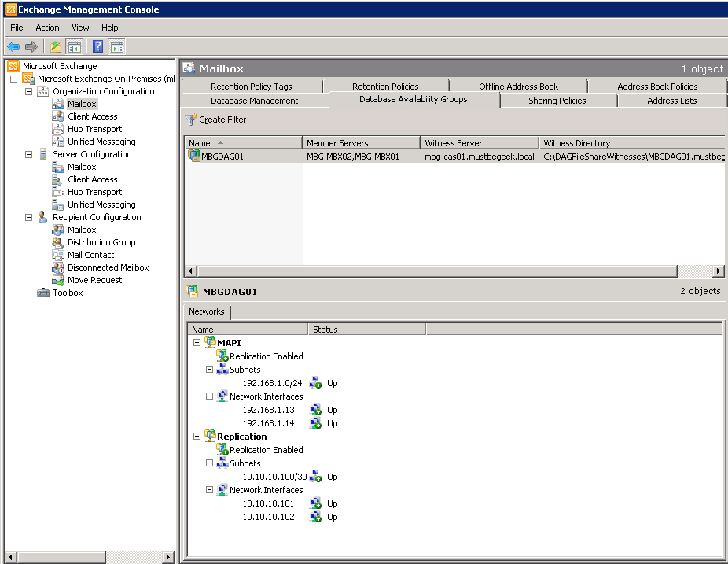Click the Help toolbar icon
Viewport: 728px width, 564px height.
pyautogui.click(x=97, y=46)
